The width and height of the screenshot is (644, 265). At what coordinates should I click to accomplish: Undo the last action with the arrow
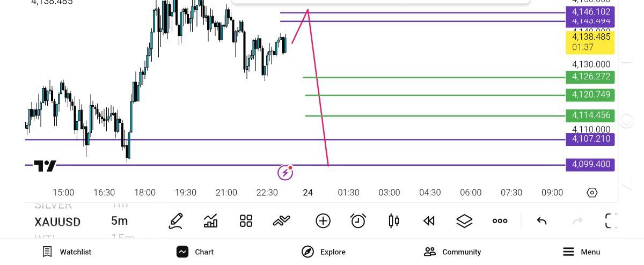click(x=542, y=221)
